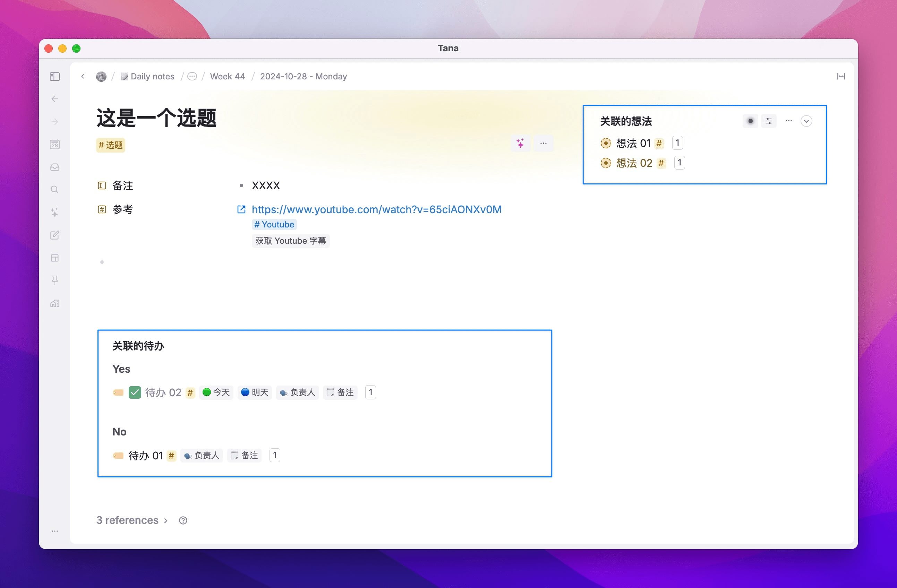Toggle the dot view button in 关联的想法
Image resolution: width=897 pixels, height=588 pixels.
[750, 121]
